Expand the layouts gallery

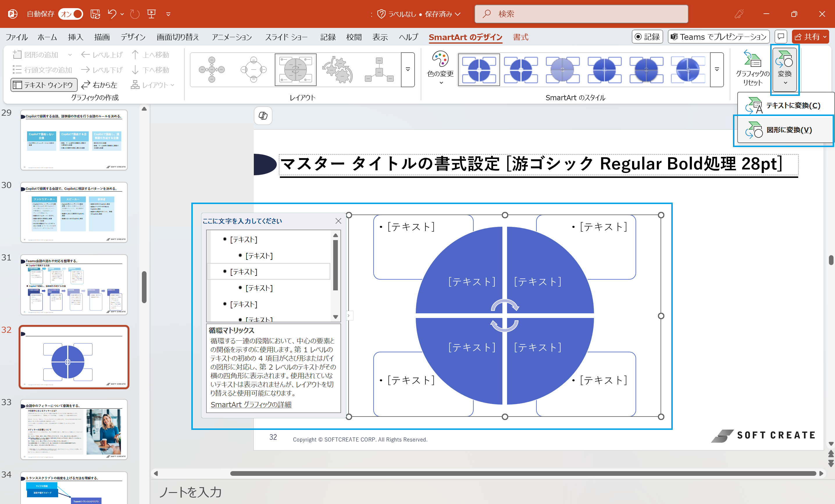click(408, 69)
